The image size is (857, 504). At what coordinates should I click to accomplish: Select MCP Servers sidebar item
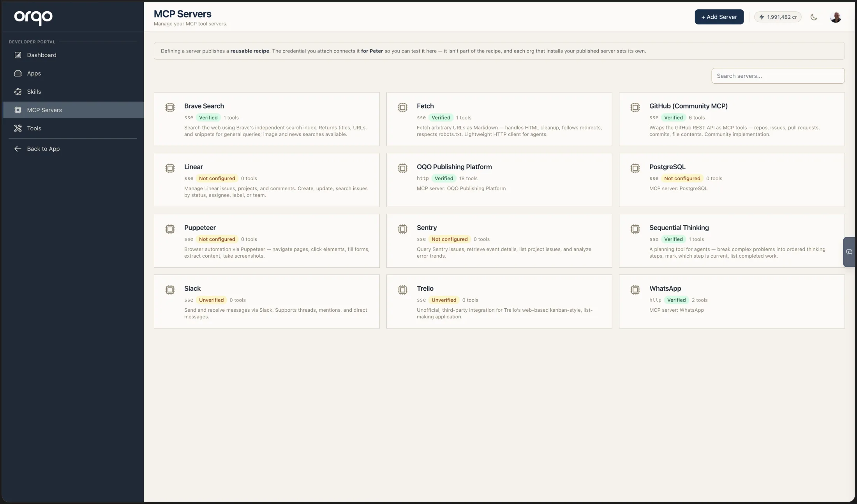tap(73, 110)
